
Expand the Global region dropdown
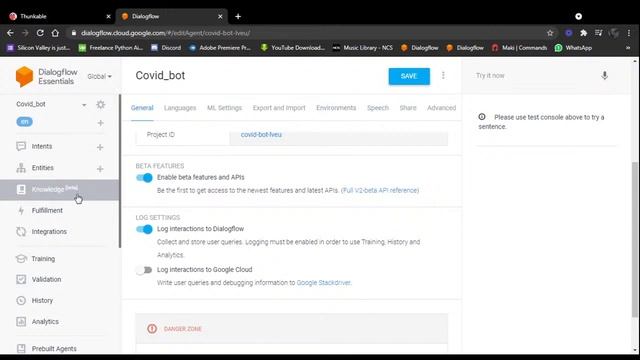pos(99,76)
